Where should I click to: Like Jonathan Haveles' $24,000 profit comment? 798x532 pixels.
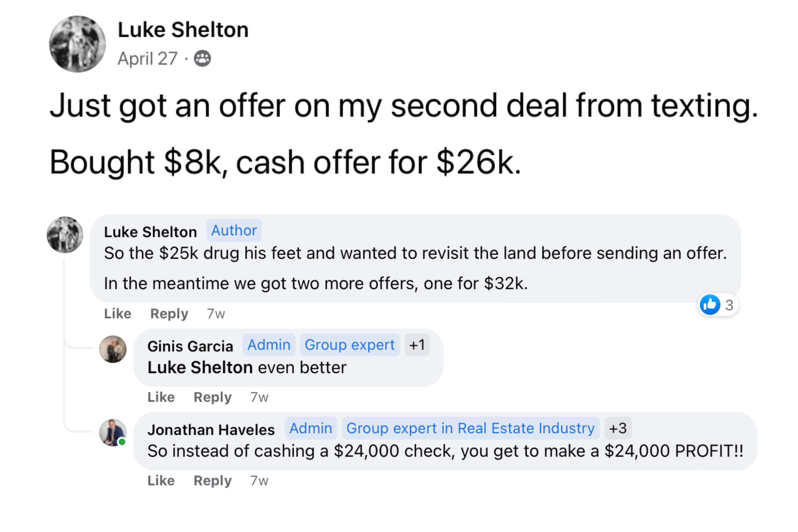click(x=161, y=481)
